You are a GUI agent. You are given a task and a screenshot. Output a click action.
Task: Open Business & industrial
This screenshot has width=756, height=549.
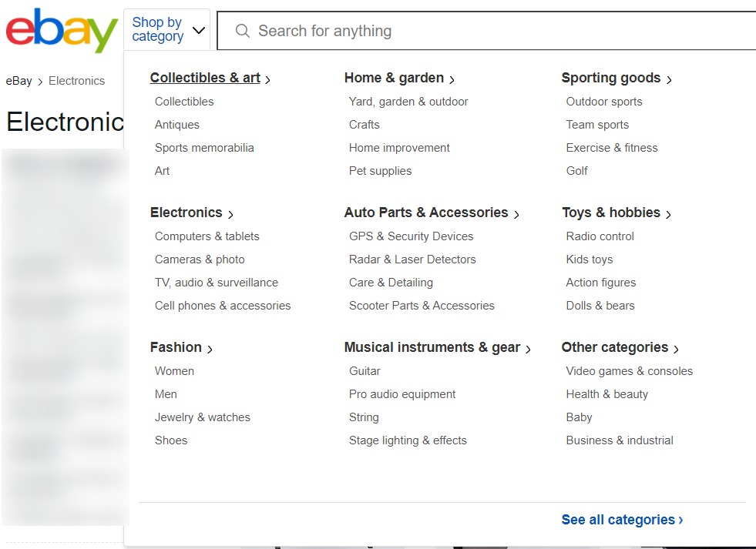tap(620, 440)
